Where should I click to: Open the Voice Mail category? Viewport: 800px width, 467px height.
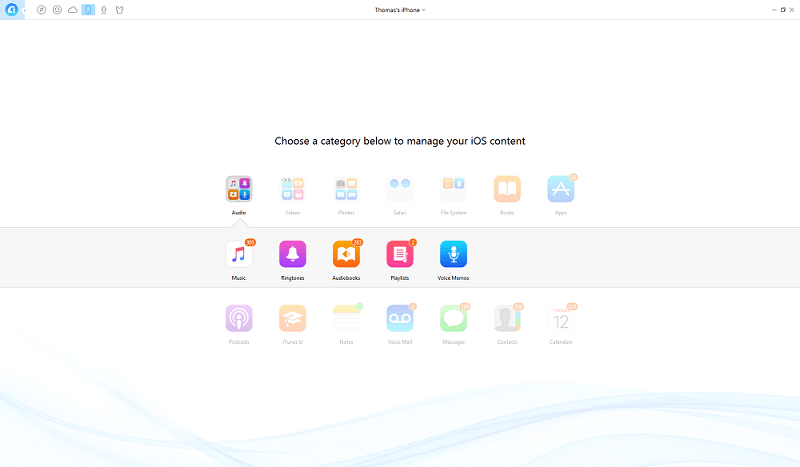pos(400,318)
